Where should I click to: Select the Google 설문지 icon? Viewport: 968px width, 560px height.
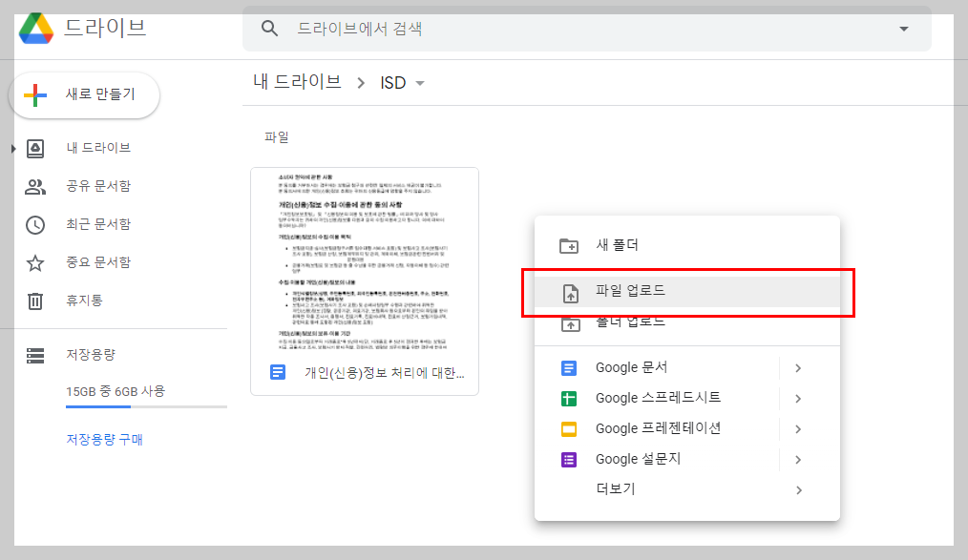pos(568,459)
